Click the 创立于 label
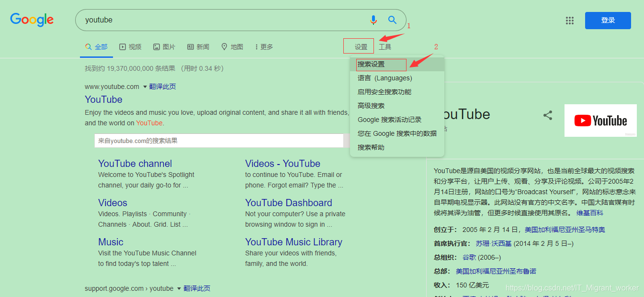644x297 pixels. pyautogui.click(x=446, y=230)
